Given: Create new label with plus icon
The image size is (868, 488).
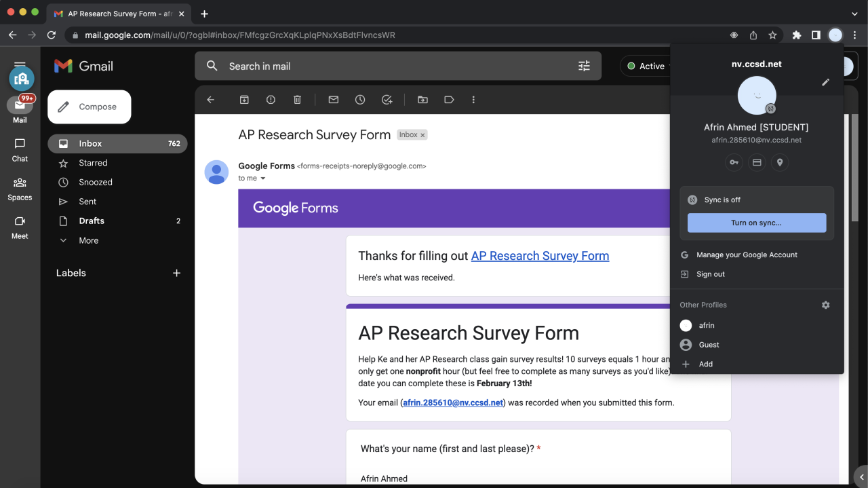Looking at the screenshot, I should pyautogui.click(x=176, y=273).
